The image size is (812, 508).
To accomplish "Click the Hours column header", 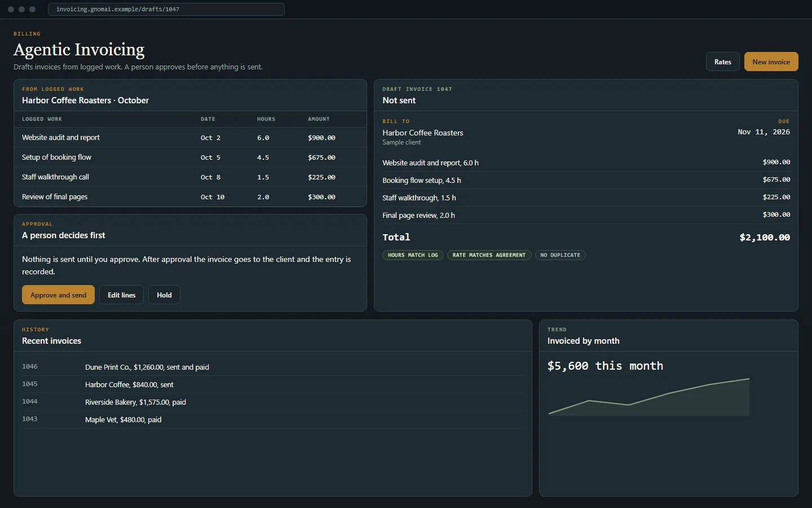I will click(266, 119).
